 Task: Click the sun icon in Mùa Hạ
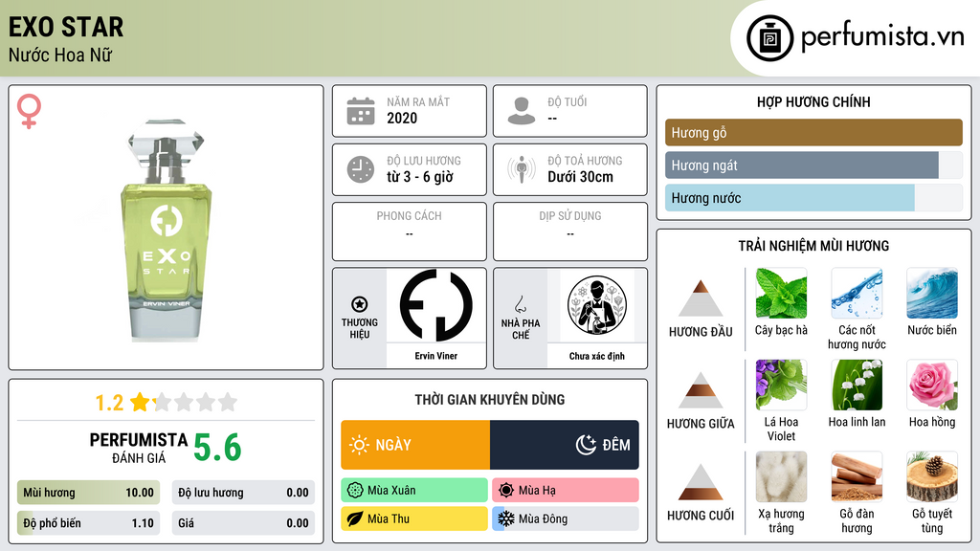coord(506,491)
